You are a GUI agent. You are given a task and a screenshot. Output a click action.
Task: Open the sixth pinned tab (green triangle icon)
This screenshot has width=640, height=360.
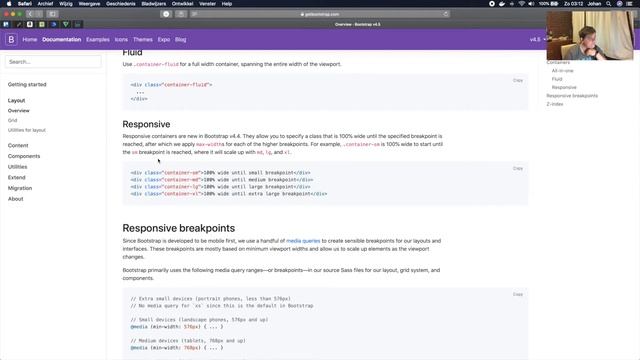coord(66,24)
